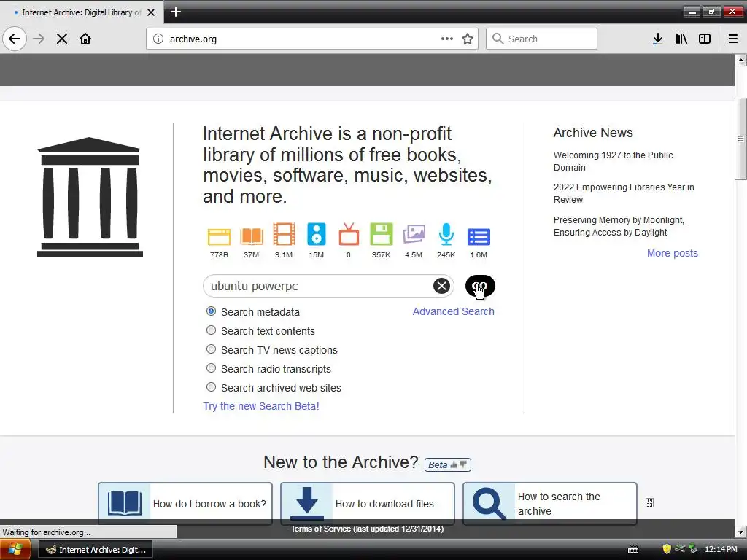Open How do I borrow a book card

(185, 503)
